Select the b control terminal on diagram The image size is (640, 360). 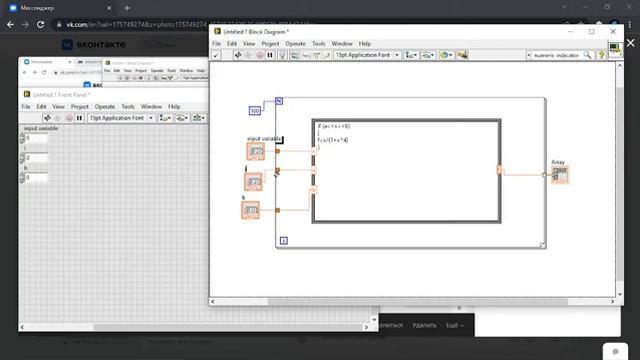[x=250, y=210]
